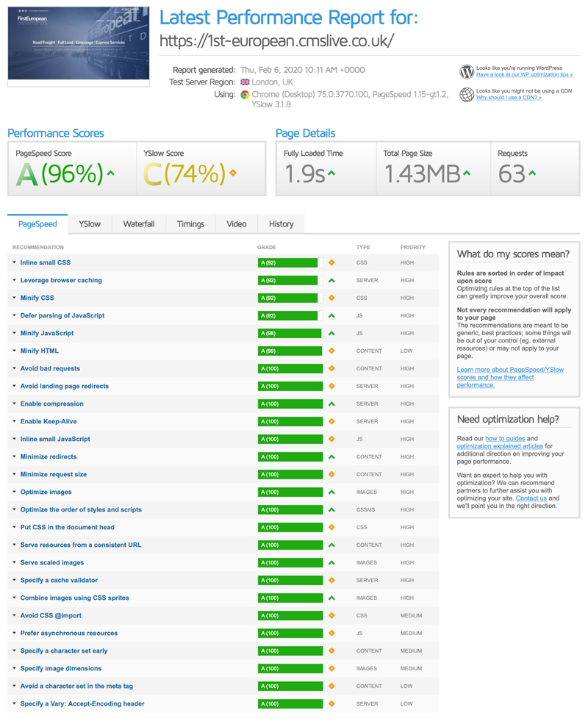
Task: Click green arrow in Optimize images row
Action: point(331,492)
